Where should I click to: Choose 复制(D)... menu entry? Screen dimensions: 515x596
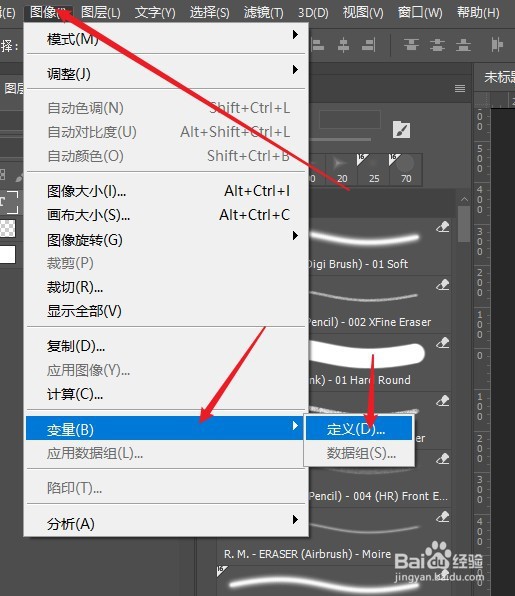pos(167,346)
